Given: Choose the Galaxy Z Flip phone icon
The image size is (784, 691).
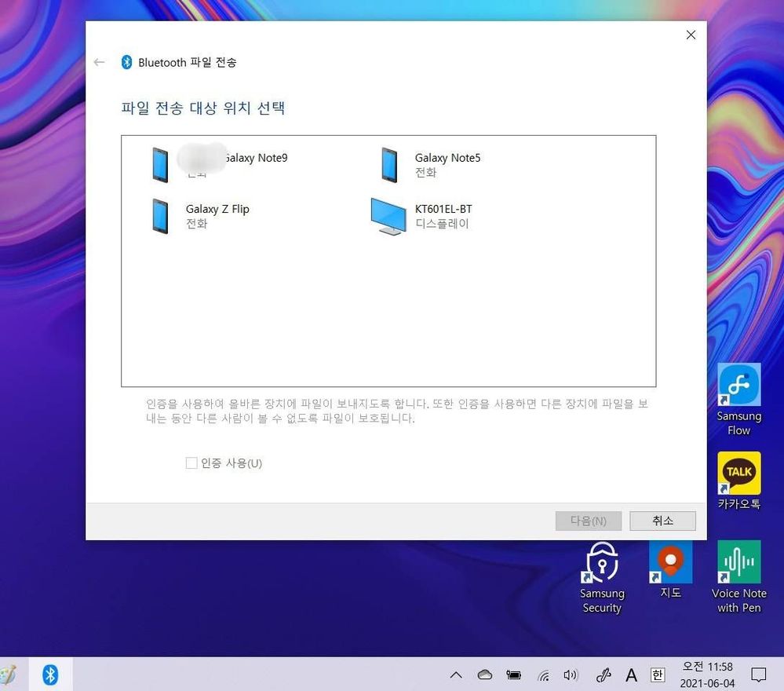Looking at the screenshot, I should pyautogui.click(x=161, y=216).
